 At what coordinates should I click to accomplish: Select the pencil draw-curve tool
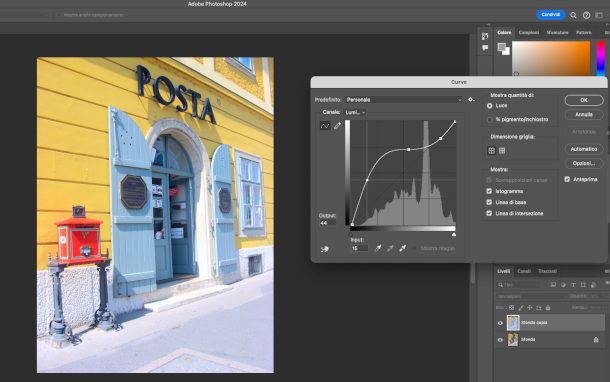click(337, 126)
